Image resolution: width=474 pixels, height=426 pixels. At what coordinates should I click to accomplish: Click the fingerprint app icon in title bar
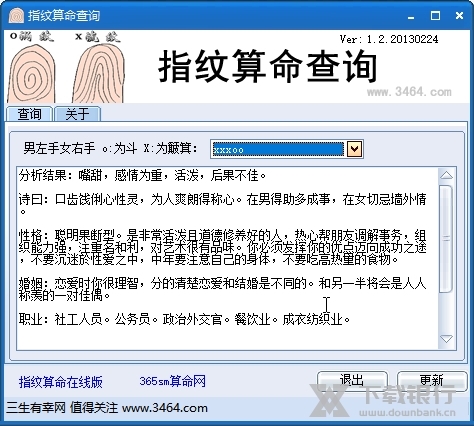(x=16, y=15)
